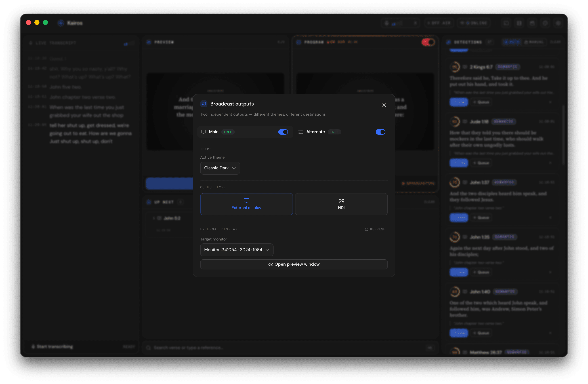Click the Detections panel header icon

(448, 42)
